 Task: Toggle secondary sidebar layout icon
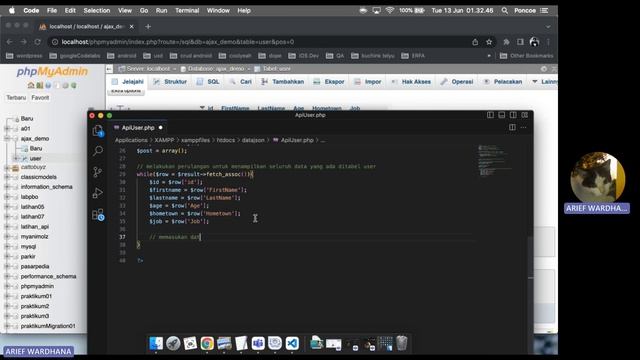tap(513, 115)
